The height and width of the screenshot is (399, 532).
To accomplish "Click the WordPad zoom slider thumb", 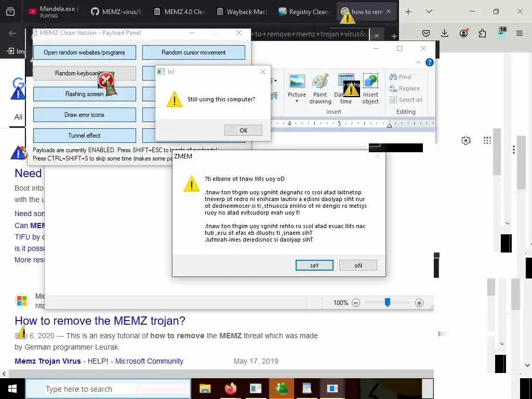I will [388, 302].
